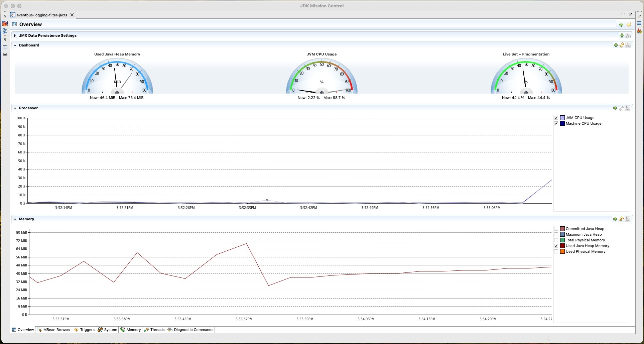This screenshot has width=644, height=344.
Task: Click the 'Now: 44.4 %' Live Set value
Action: [513, 98]
